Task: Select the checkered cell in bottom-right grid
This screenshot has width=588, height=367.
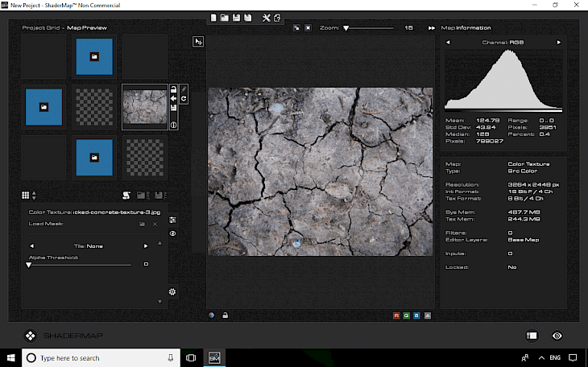Action: pos(145,158)
